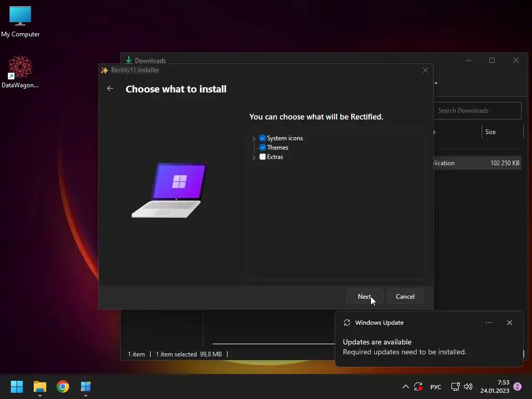
Task: Select the System icons label
Action: [285, 138]
